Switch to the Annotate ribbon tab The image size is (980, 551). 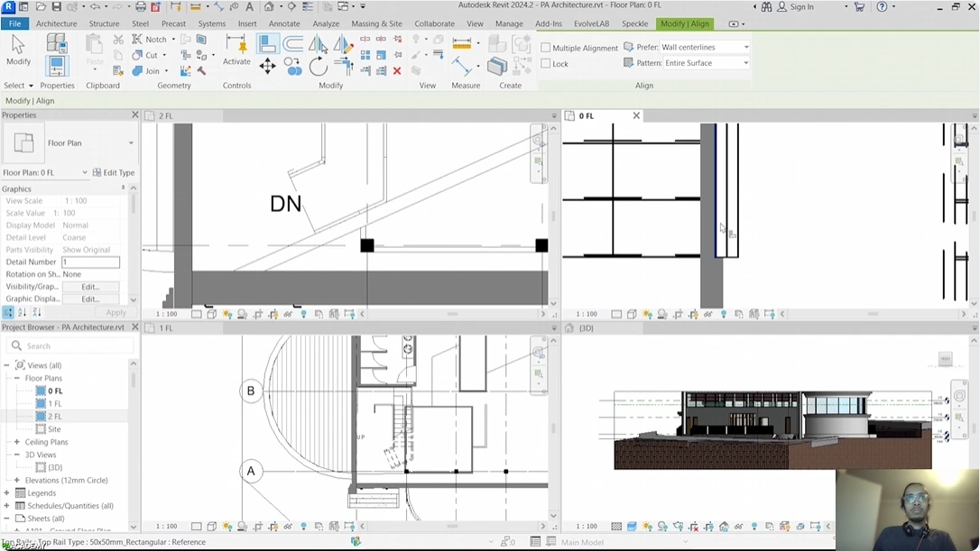coord(284,23)
